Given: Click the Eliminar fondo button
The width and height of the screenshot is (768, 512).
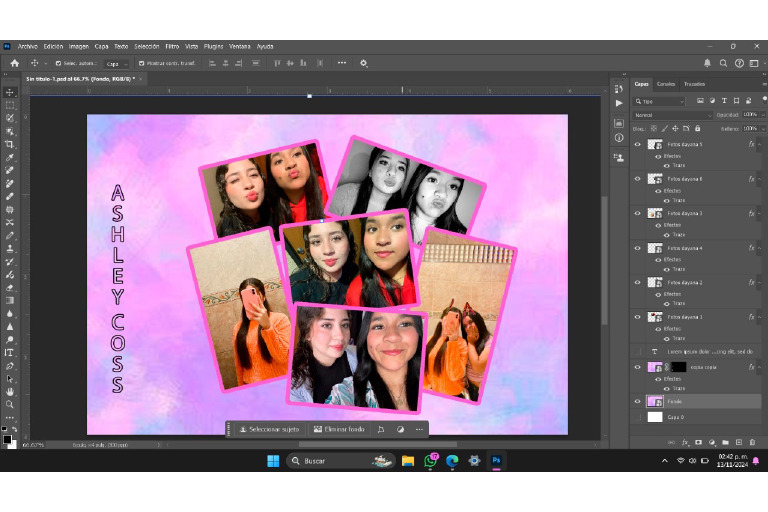Looking at the screenshot, I should [x=339, y=429].
